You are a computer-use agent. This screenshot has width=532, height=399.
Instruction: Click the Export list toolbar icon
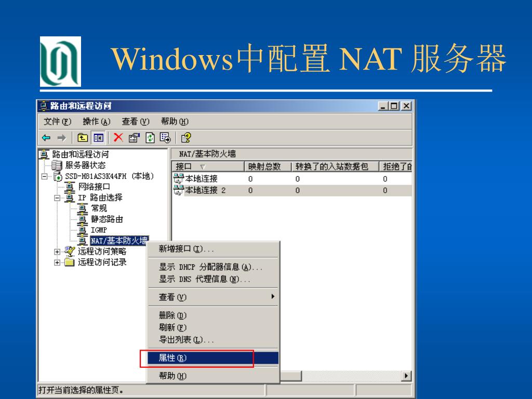165,138
